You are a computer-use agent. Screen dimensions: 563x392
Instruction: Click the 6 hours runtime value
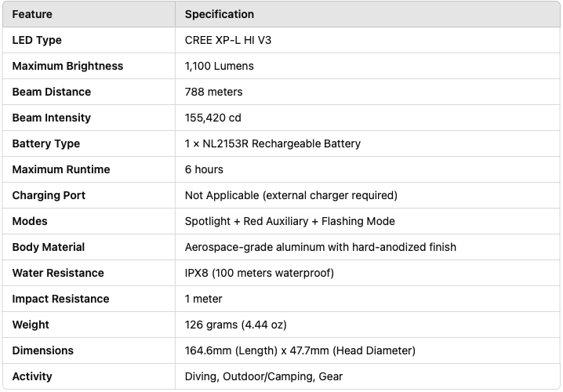click(x=204, y=169)
